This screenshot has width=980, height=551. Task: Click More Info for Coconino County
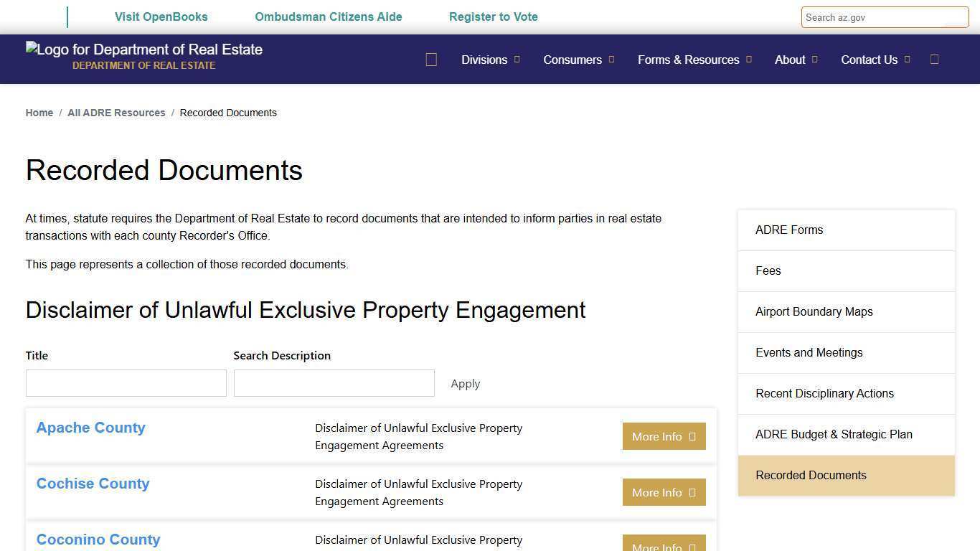pos(663,545)
